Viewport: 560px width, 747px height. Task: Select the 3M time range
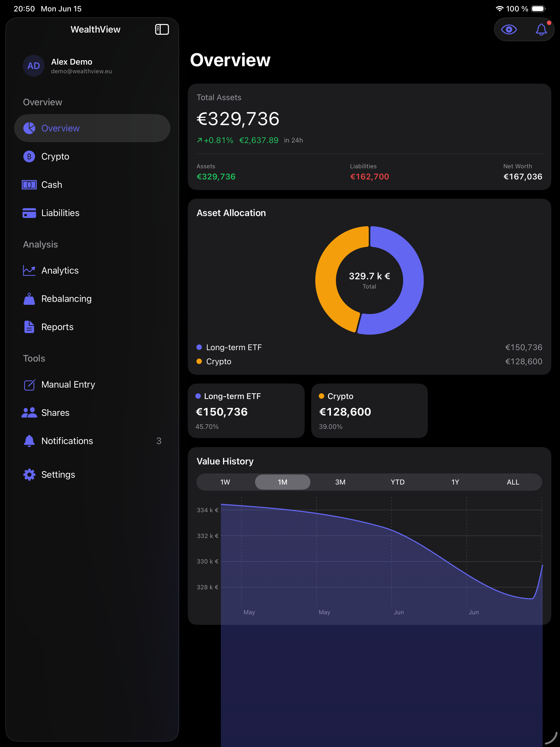point(340,482)
